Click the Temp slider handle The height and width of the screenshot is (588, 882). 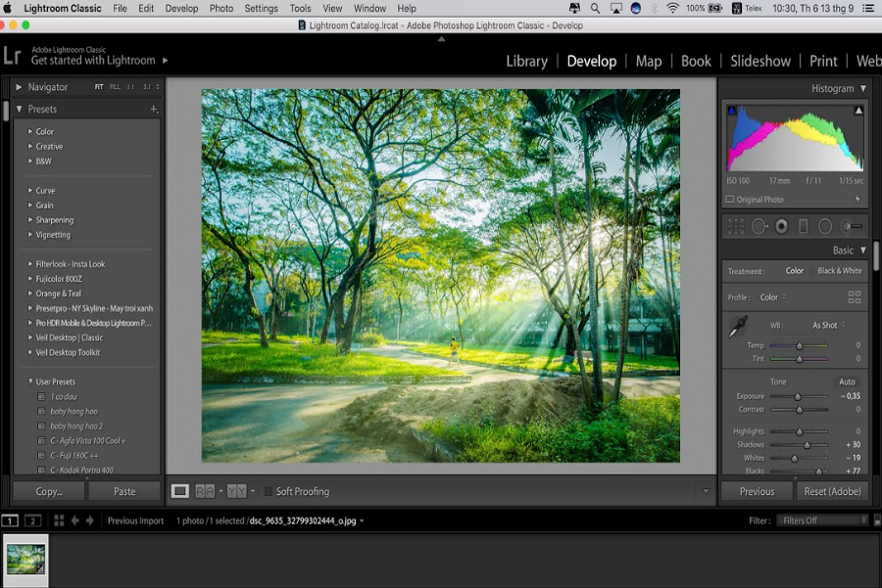tap(800, 346)
